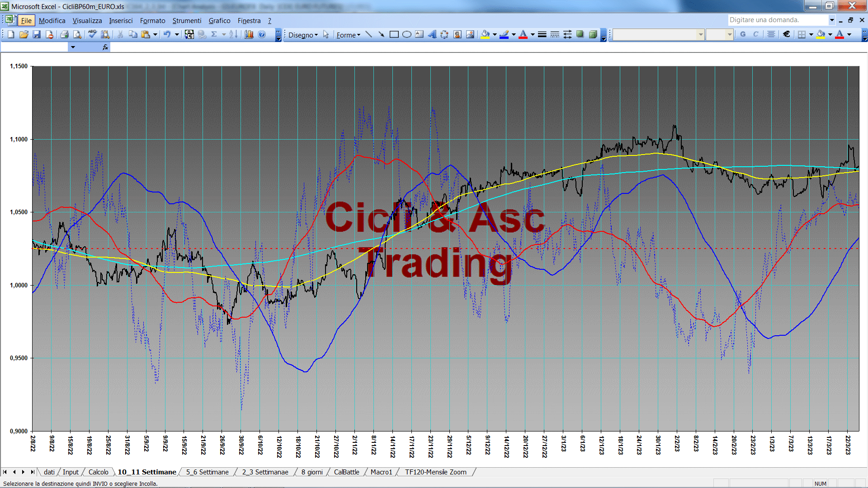Switch to the '5_6 Settimane' sheet tab
Screen dimensions: 868x488
point(207,472)
